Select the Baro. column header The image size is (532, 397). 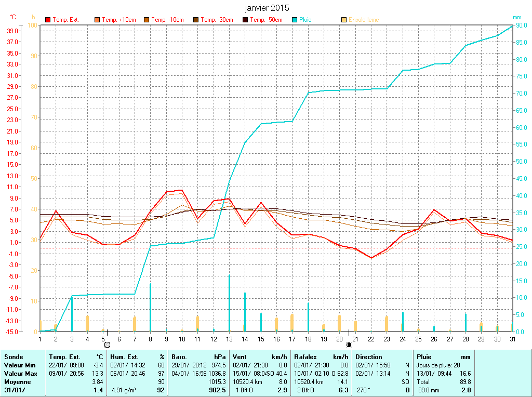(x=179, y=357)
